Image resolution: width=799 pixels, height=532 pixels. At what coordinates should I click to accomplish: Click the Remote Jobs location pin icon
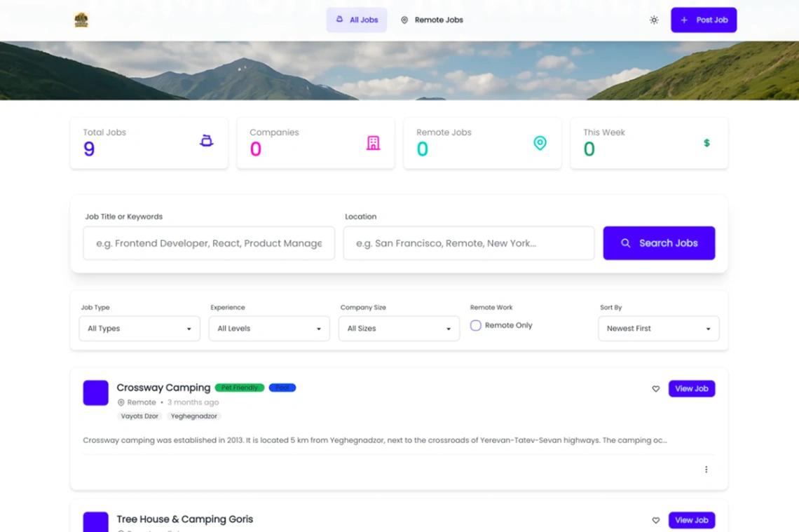pos(540,143)
